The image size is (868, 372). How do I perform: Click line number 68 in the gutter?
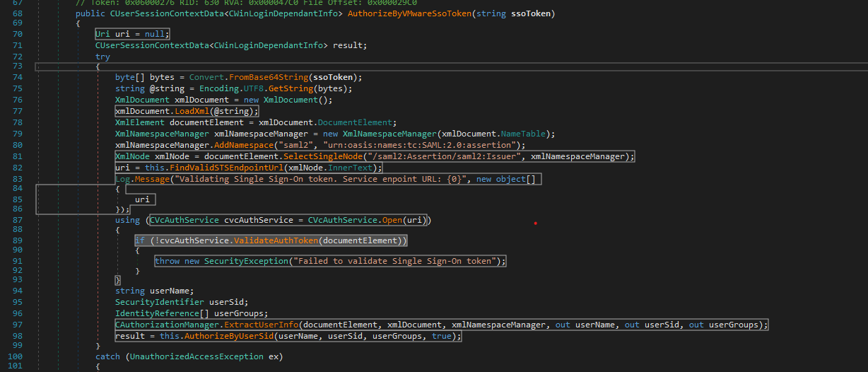(18, 13)
